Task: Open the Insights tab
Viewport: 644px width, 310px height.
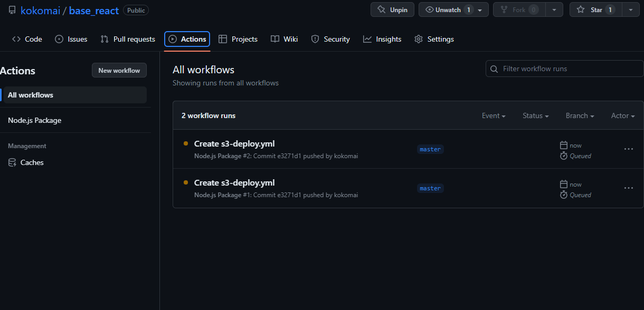Action: click(x=382, y=39)
